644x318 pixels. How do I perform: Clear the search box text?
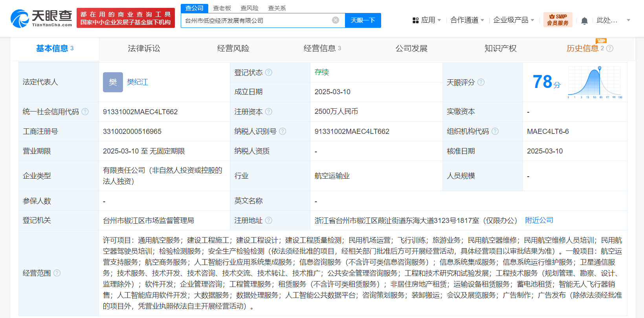(335, 20)
